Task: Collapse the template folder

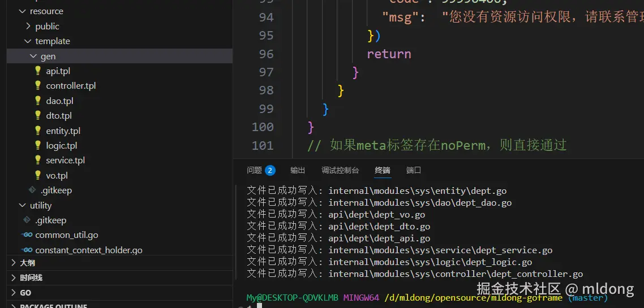Action: click(x=28, y=41)
